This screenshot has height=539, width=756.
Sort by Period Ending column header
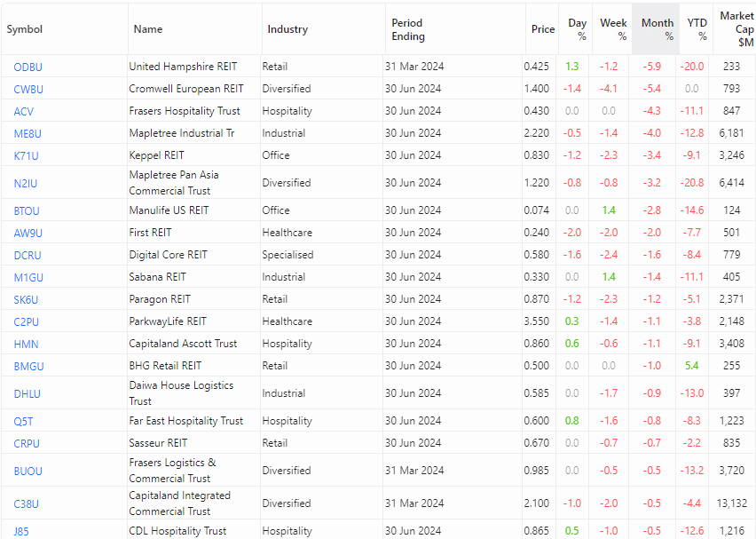coord(408,29)
